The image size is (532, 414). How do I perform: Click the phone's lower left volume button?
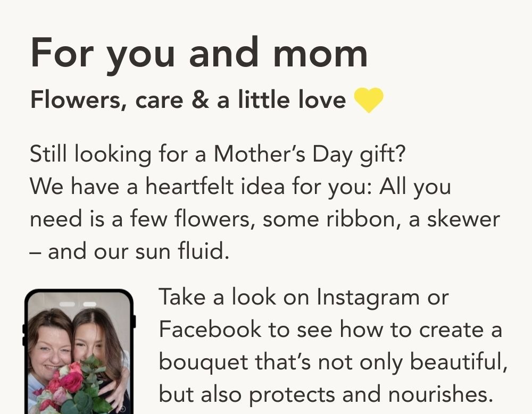coord(24,341)
